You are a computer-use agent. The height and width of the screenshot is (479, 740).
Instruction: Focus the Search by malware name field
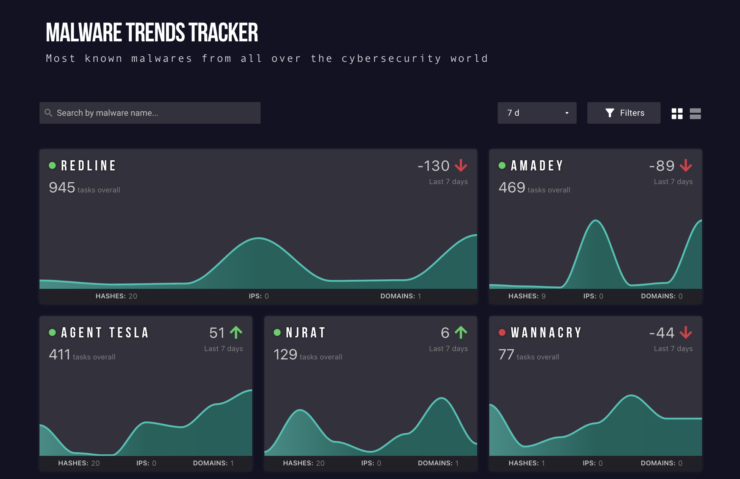(x=150, y=113)
